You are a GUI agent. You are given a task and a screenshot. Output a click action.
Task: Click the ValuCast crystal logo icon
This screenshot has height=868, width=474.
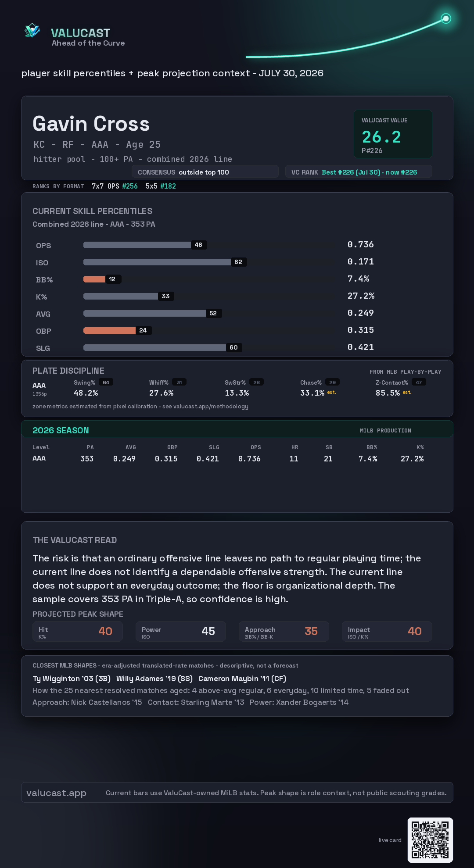click(x=32, y=30)
